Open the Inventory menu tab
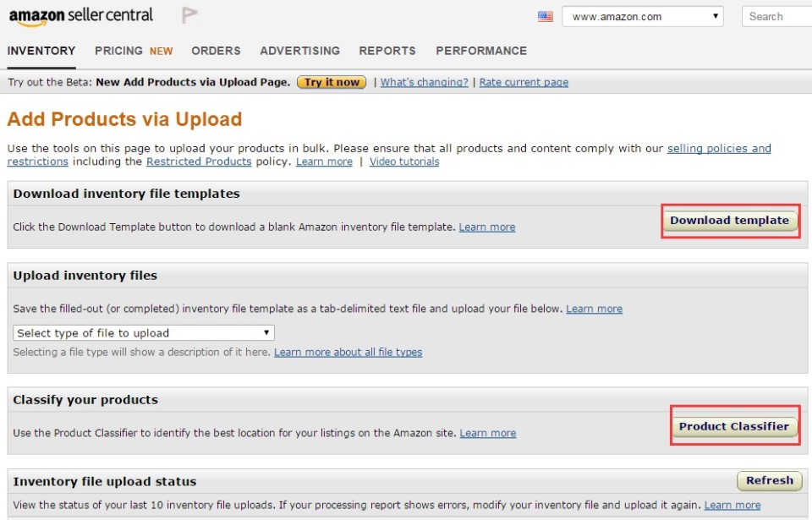This screenshot has height=520, width=812. click(41, 51)
